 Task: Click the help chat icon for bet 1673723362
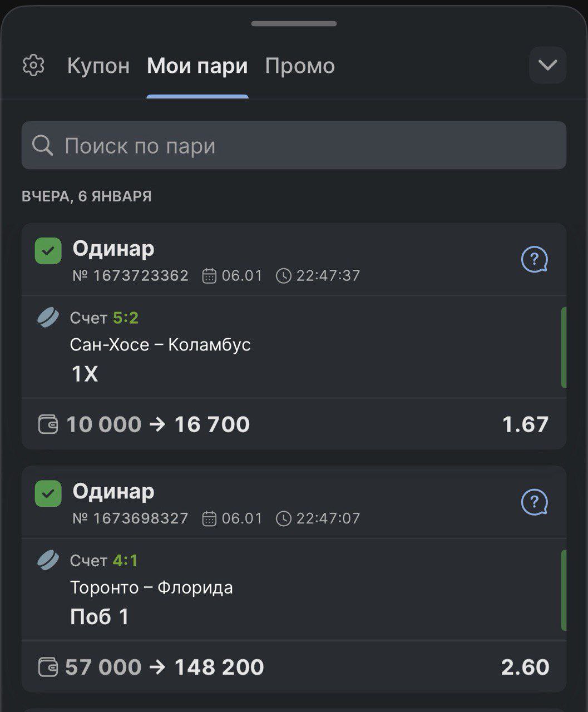pyautogui.click(x=534, y=260)
